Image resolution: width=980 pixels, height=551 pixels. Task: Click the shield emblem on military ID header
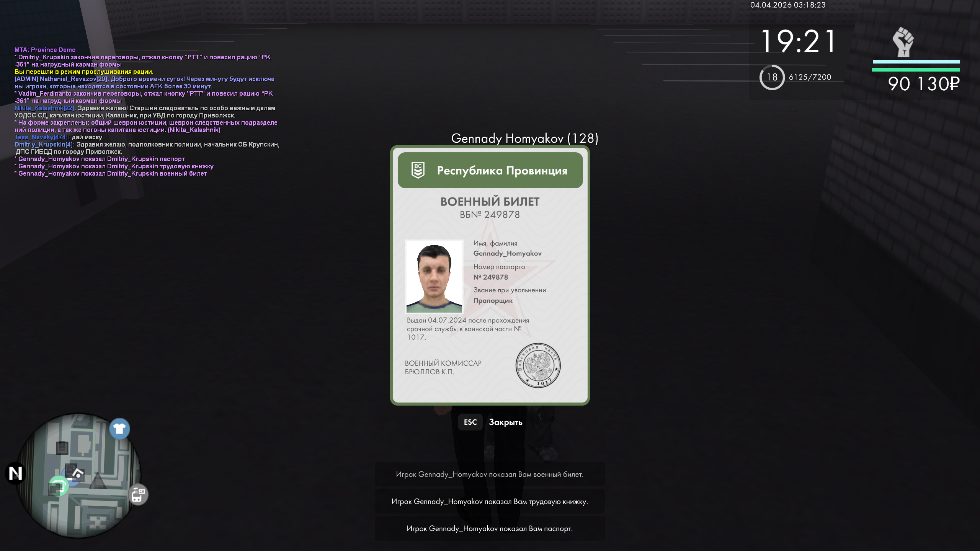coord(418,170)
